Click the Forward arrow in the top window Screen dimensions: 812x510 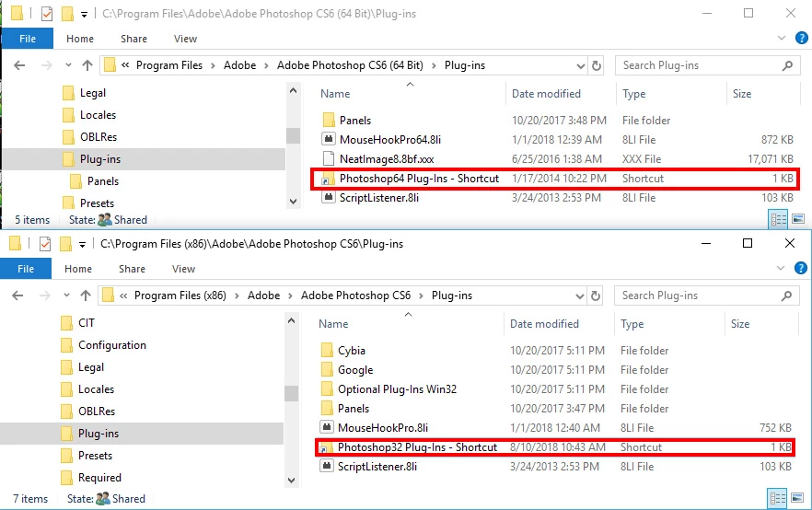tap(47, 65)
